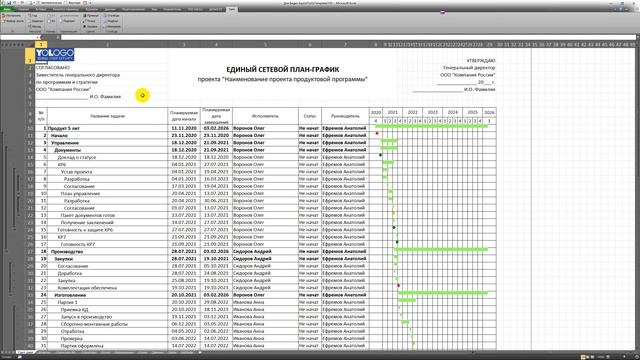
Task: Select Сидоров Андрей in the Производство row
Action: click(265, 251)
